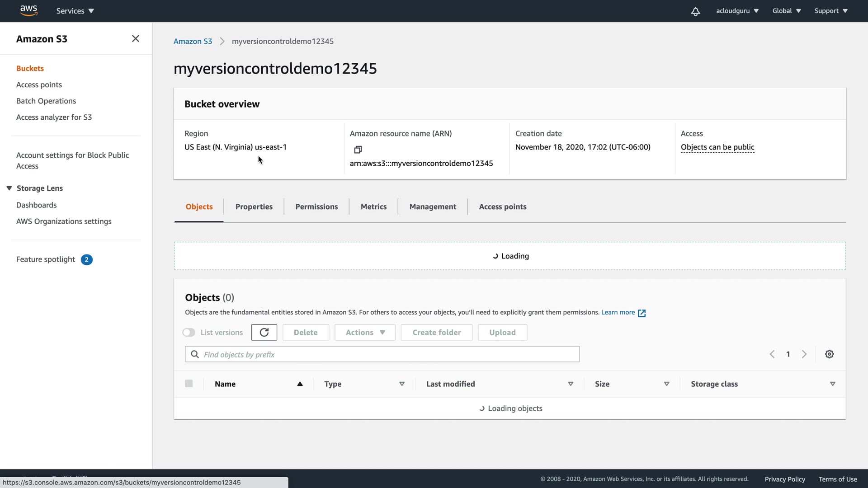868x488 pixels.
Task: Close the Amazon S3 side panel
Action: click(135, 39)
